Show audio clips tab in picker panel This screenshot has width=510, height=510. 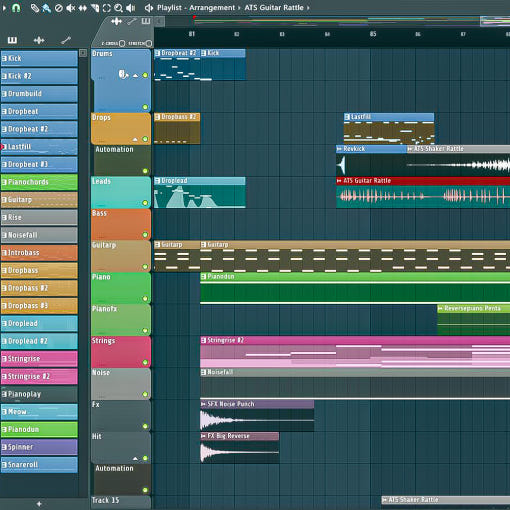pyautogui.click(x=39, y=40)
